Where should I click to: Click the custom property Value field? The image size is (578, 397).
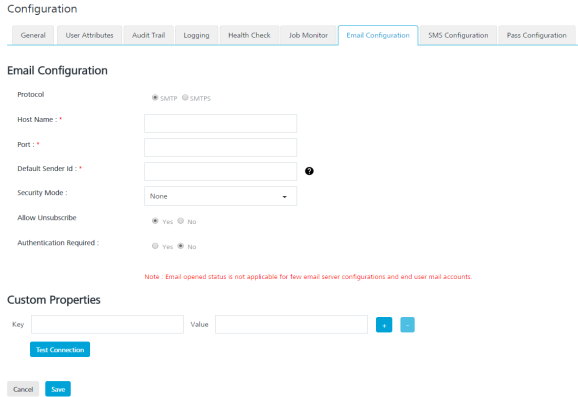click(x=291, y=324)
